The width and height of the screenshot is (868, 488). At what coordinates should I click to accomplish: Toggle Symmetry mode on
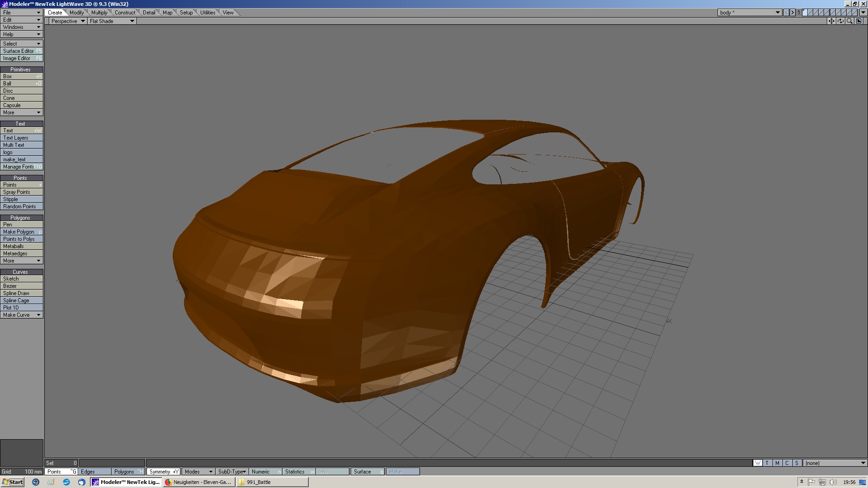tap(164, 472)
